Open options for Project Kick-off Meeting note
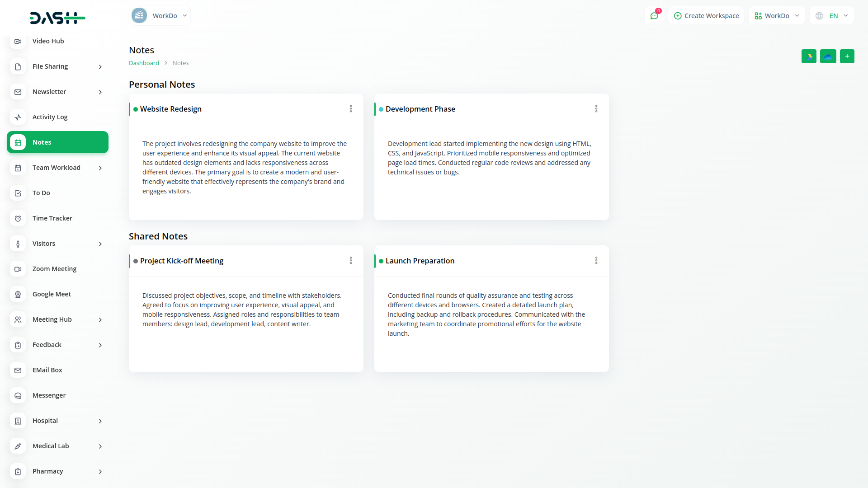The height and width of the screenshot is (488, 868). 350,261
